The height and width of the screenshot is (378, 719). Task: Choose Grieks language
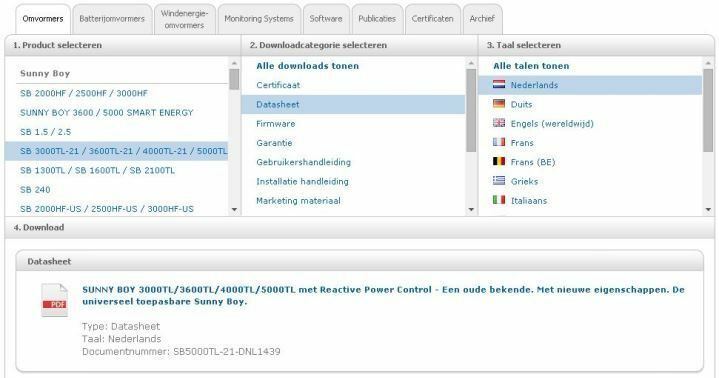coord(524,181)
